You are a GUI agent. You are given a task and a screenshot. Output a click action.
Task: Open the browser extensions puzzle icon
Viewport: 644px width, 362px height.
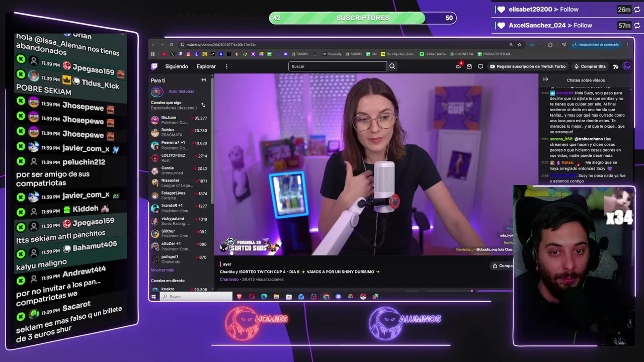(550, 45)
